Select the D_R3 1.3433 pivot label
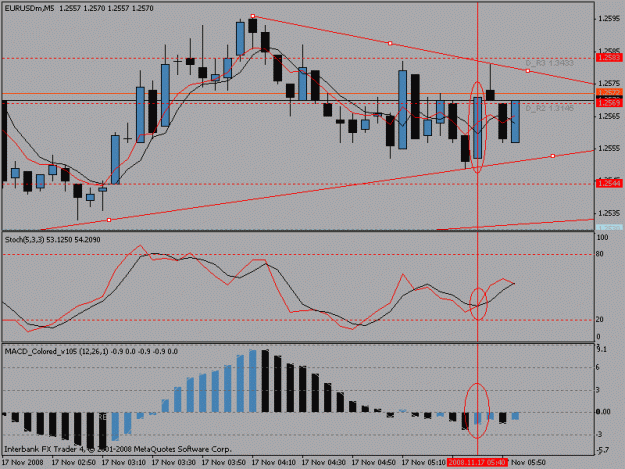Image resolution: width=625 pixels, height=469 pixels. point(549,63)
